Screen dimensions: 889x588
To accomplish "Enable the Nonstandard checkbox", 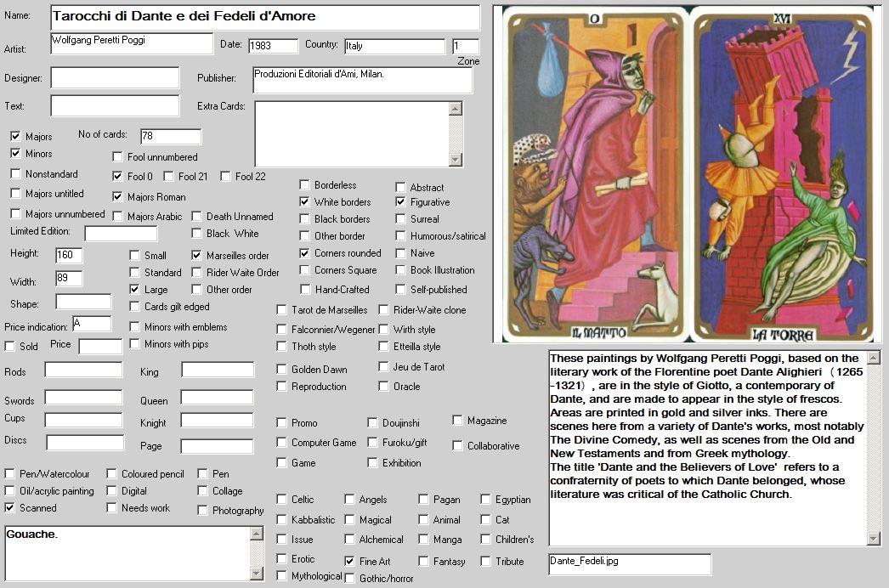I will [15, 173].
